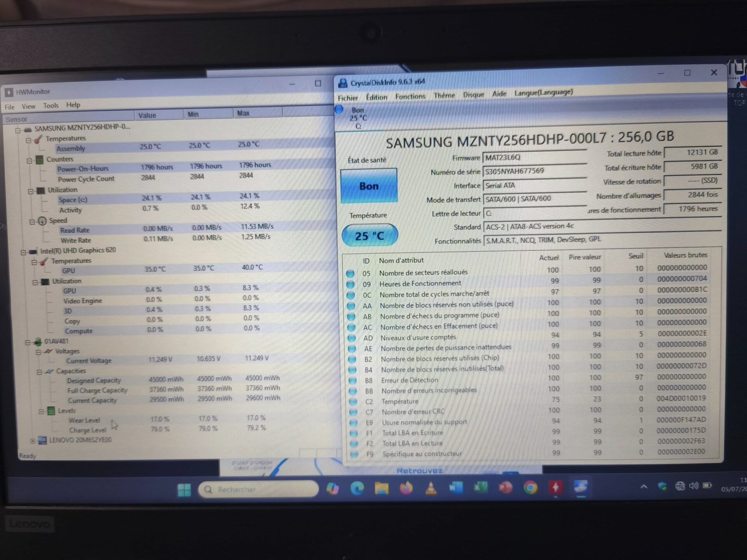Click the CrystalDiskInfo title bar app icon
Screen dimensions: 747x560
coord(343,83)
